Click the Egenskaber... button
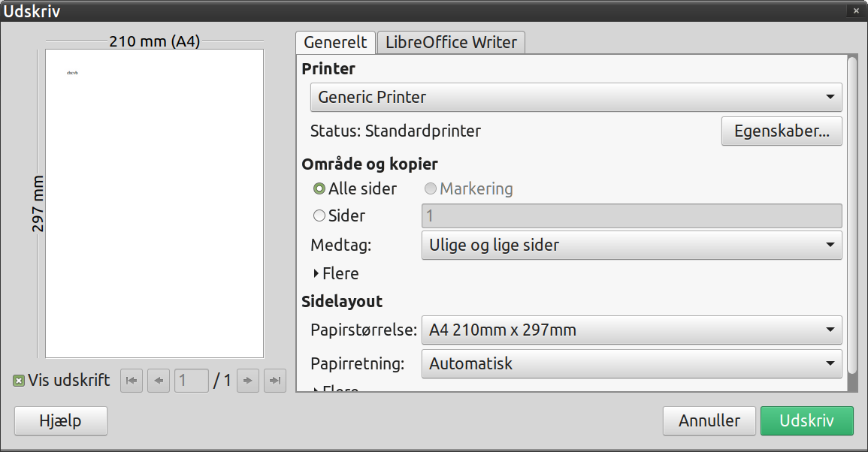The image size is (868, 452). (782, 131)
